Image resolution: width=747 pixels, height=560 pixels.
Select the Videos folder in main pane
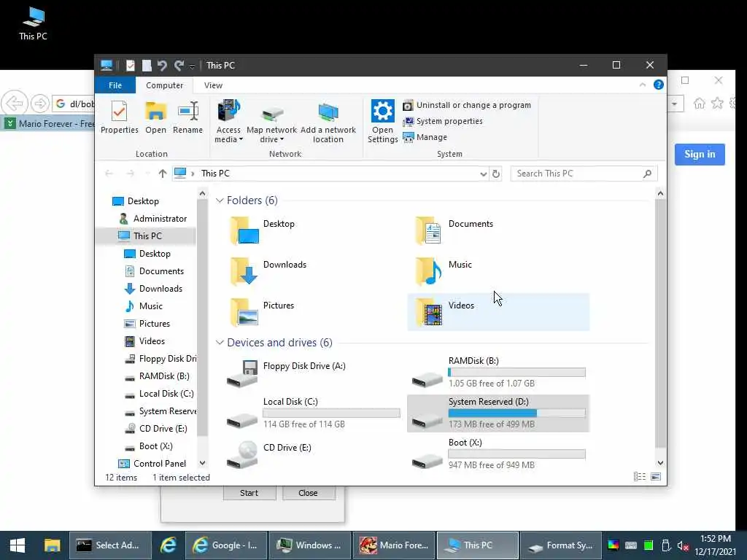pos(498,312)
